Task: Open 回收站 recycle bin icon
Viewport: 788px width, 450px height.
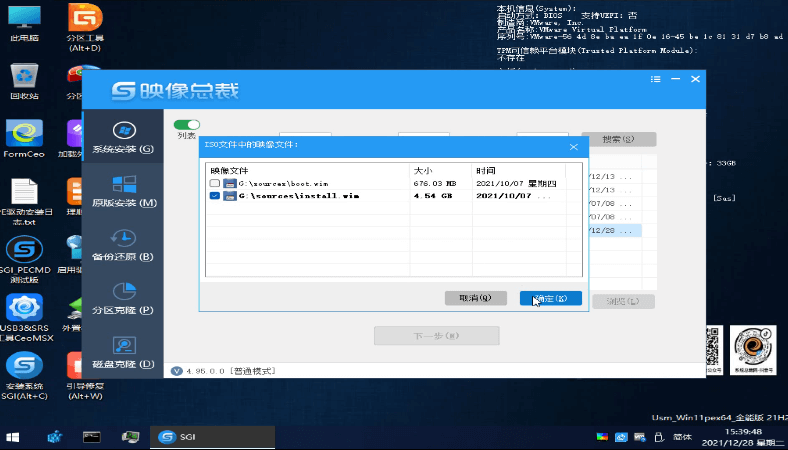Action: pyautogui.click(x=24, y=80)
